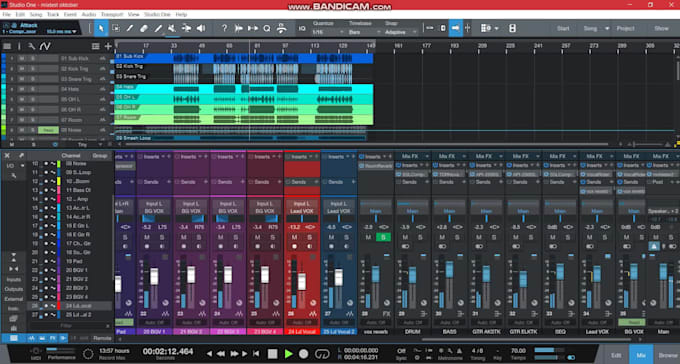Click the record button in transport
The image size is (680, 364).
click(x=304, y=354)
